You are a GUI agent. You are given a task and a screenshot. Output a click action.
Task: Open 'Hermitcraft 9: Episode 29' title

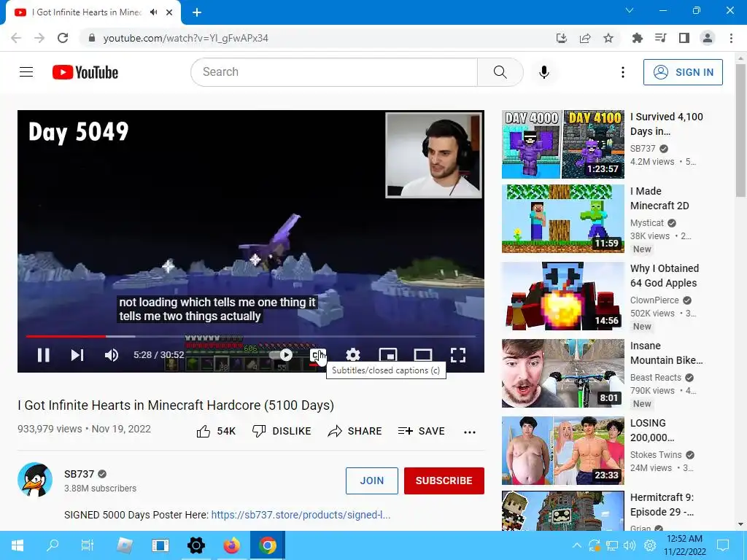pos(662,505)
